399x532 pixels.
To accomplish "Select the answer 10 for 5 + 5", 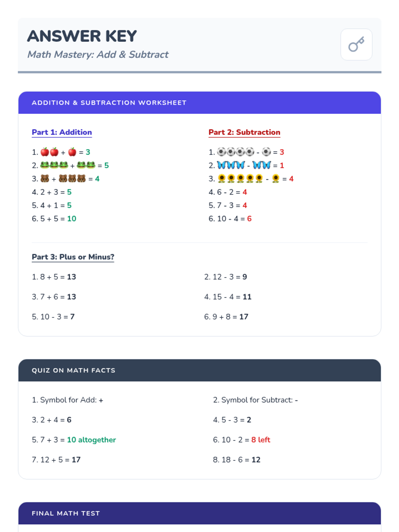I will pos(71,219).
